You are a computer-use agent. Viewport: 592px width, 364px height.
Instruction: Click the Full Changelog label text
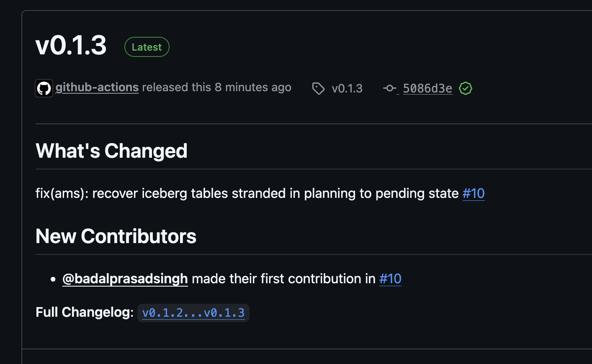coord(85,312)
